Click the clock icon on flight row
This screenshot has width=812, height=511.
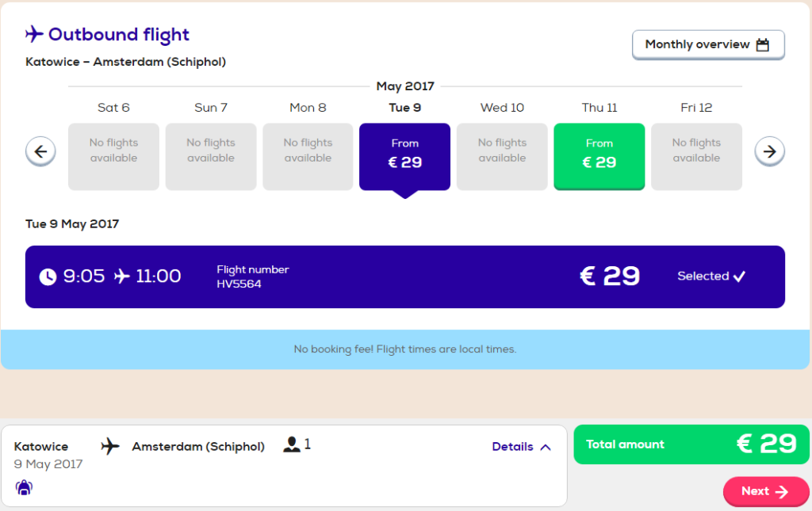[x=48, y=276]
